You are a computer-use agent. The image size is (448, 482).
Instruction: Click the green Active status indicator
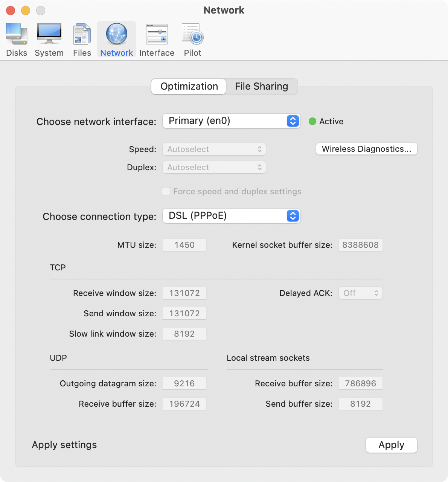(312, 121)
